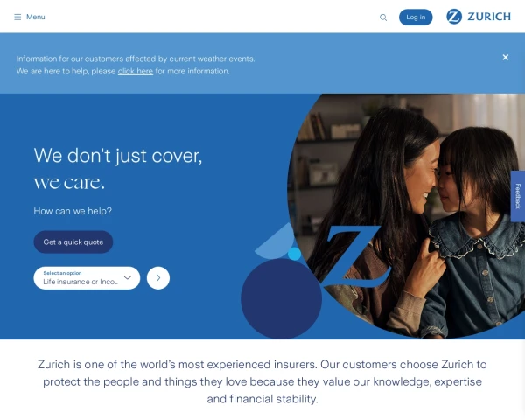Screen dimensions: 525x420
Task: Click the Menu label in header
Action: pos(36,17)
